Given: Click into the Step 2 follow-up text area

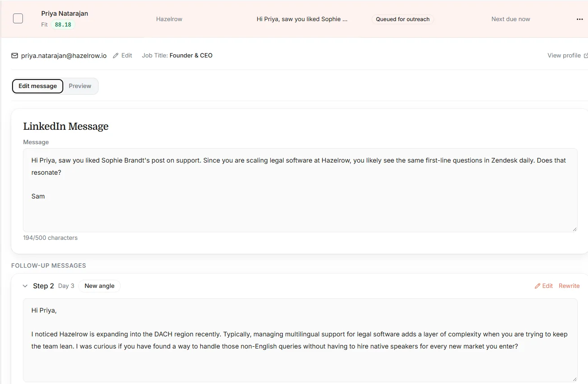Looking at the screenshot, I should pyautogui.click(x=300, y=340).
